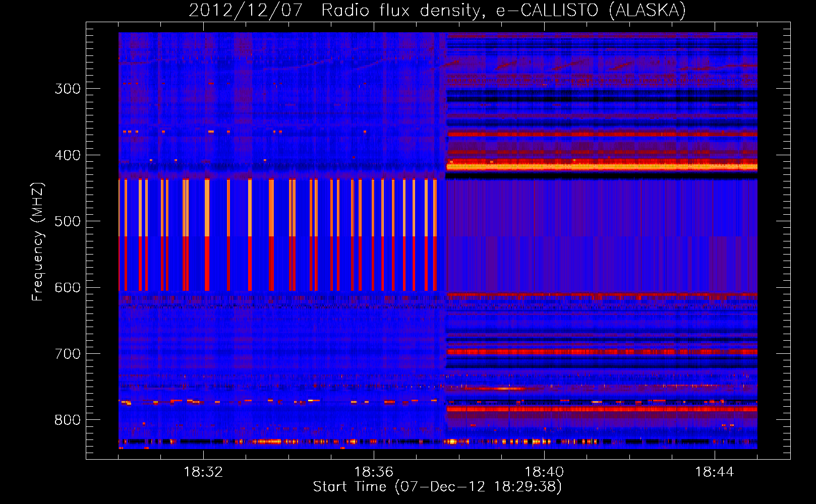Select the 500 frequency tick label
Viewport: 816px width, 504px height.
[x=68, y=221]
